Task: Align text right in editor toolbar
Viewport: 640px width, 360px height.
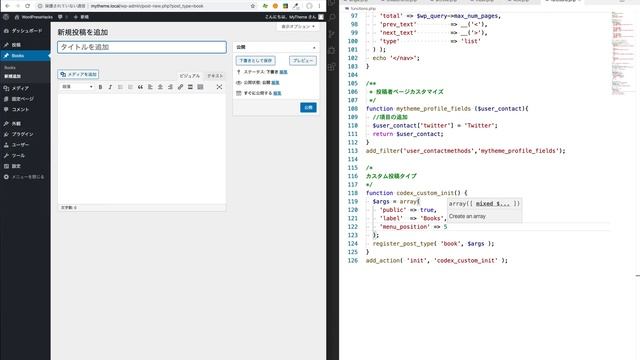Action: (170, 87)
